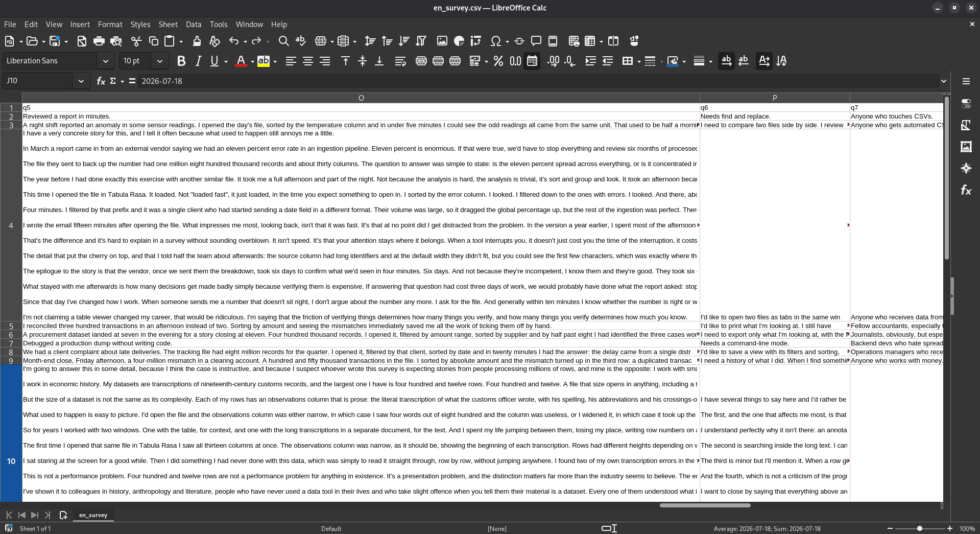Open the Data menu
Screen dimensions: 980x534
click(193, 24)
